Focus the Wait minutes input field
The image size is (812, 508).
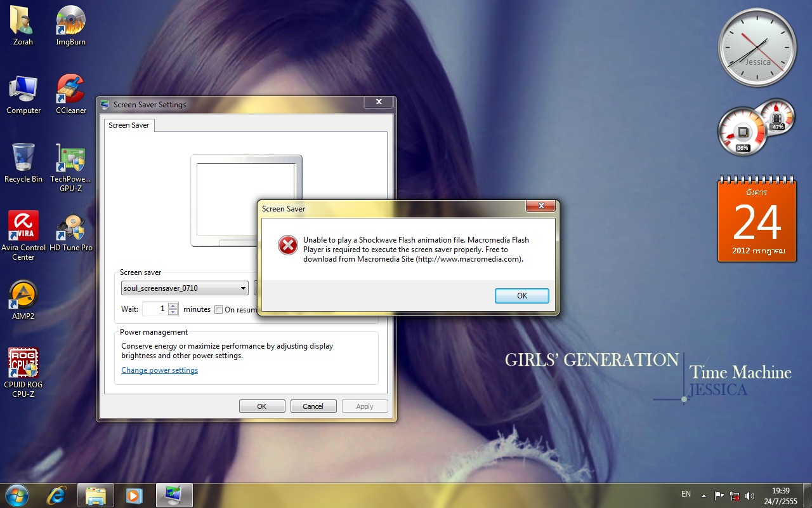[155, 309]
